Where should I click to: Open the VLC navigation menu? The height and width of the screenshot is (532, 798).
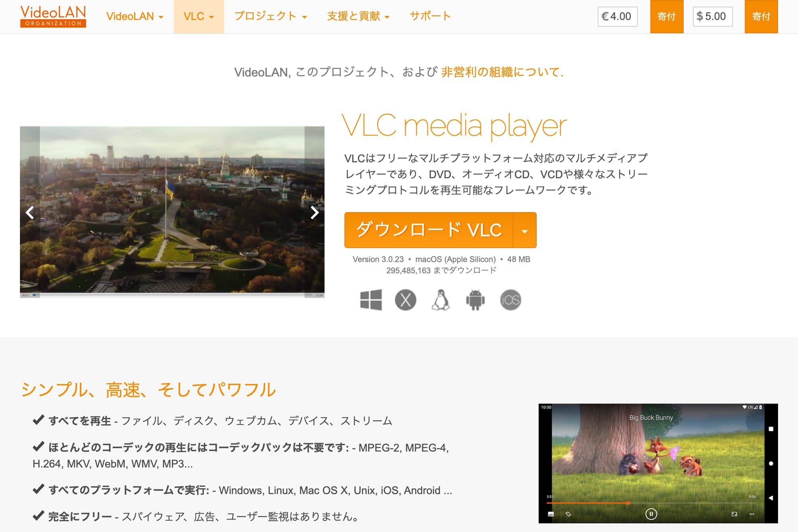pyautogui.click(x=199, y=16)
